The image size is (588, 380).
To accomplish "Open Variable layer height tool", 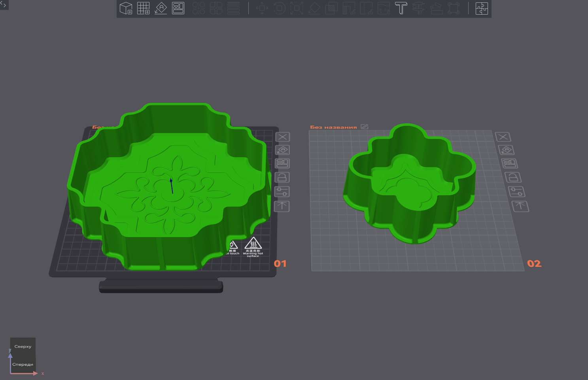I will coord(233,8).
